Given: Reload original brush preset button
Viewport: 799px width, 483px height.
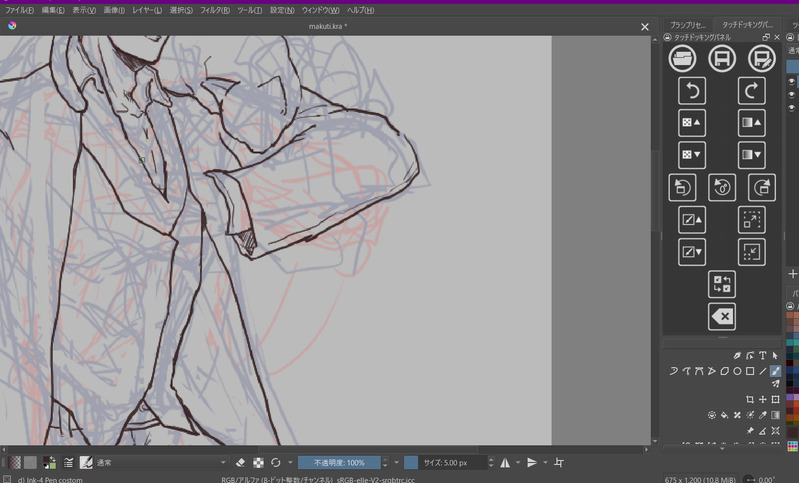Looking at the screenshot, I should (x=276, y=463).
